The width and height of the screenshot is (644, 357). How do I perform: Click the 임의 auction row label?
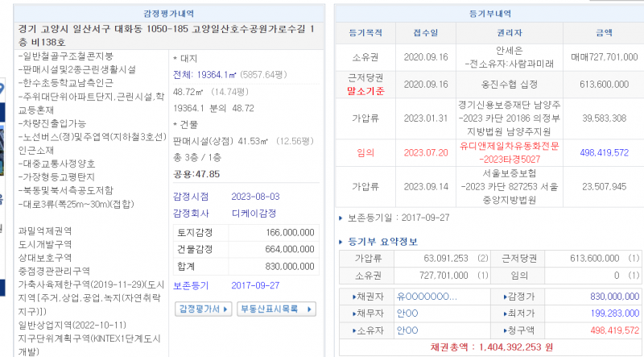click(365, 153)
